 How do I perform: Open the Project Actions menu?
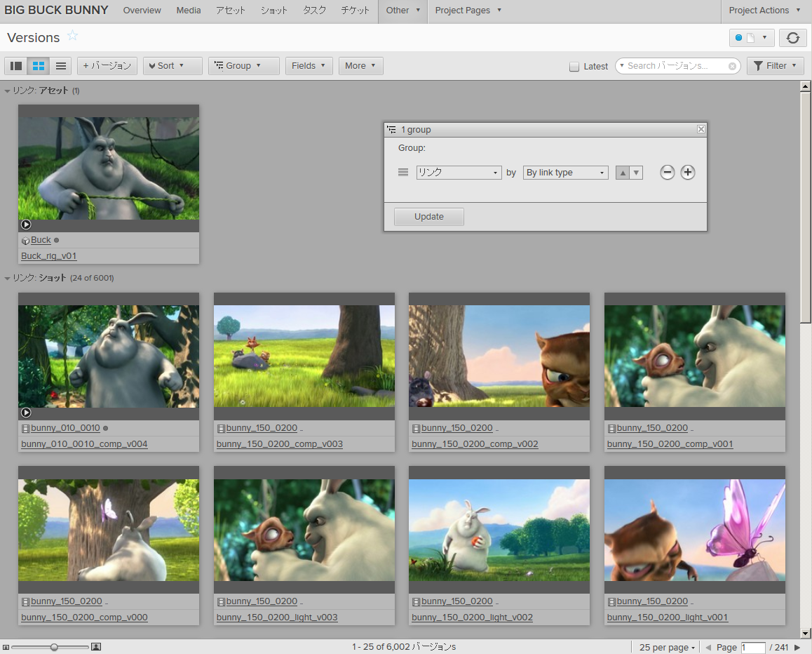(x=764, y=11)
